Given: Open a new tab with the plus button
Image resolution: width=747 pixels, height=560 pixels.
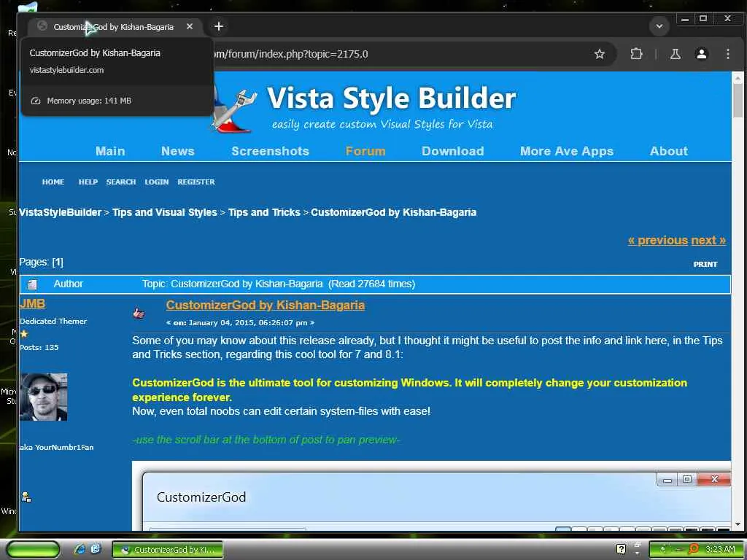Looking at the screenshot, I should click(x=219, y=26).
